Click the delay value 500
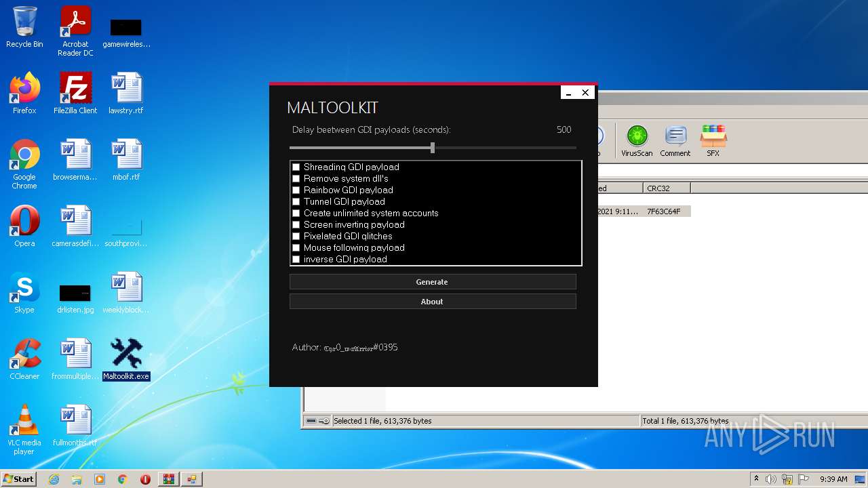The height and width of the screenshot is (488, 868). pyautogui.click(x=564, y=129)
